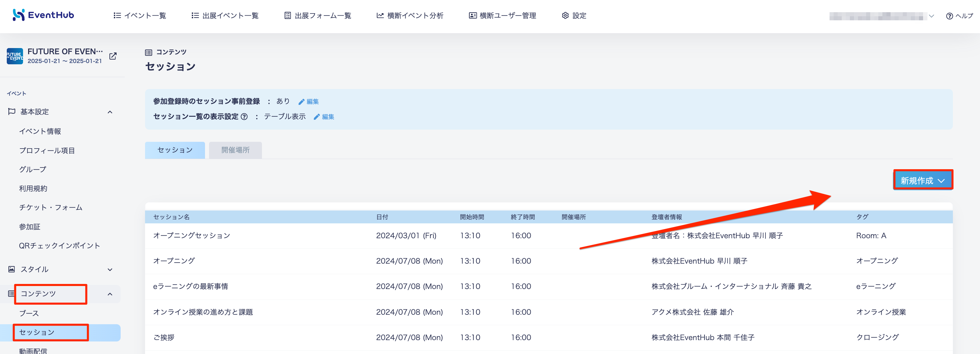Click the list icon beside the sidebar コンテンツ
Viewport: 980px width, 354px height.
point(12,294)
